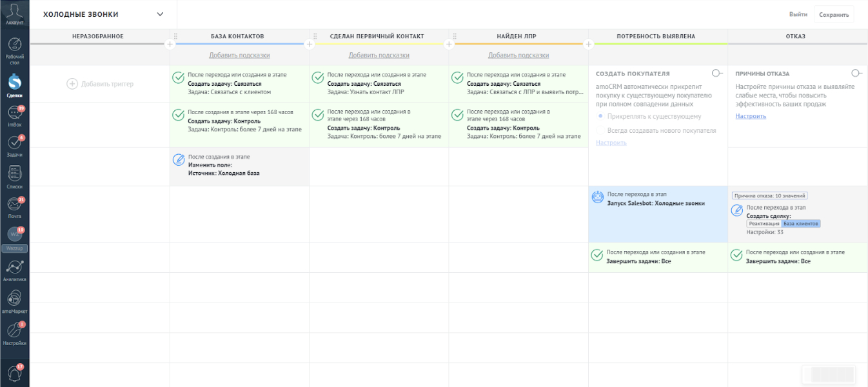The height and width of the screenshot is (387, 868).
Task: Select the База клиентов tag
Action: pos(801,224)
